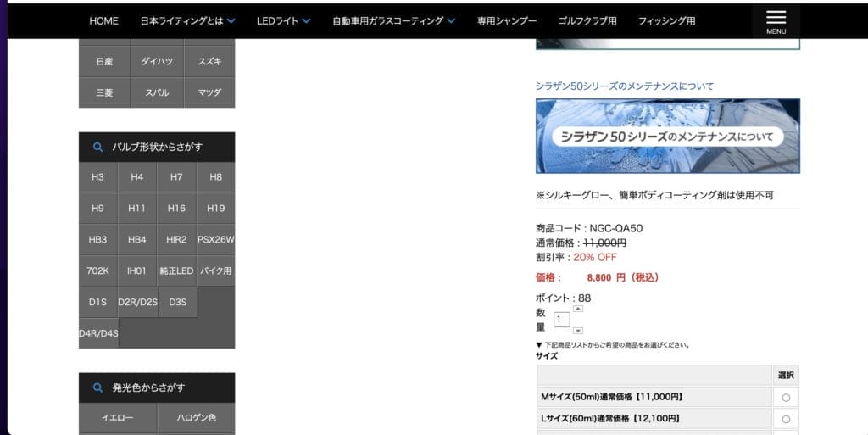The image size is (868, 435).
Task: Choose the D1S bulb type
Action: pos(98,302)
